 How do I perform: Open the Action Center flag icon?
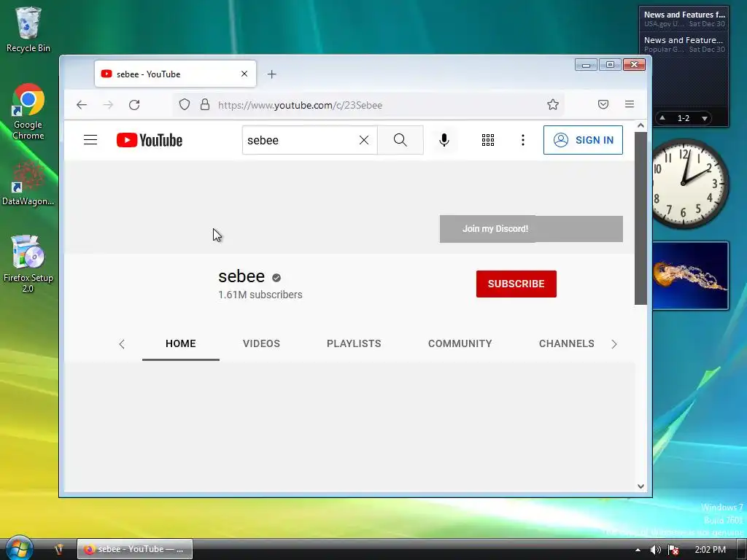click(x=673, y=550)
